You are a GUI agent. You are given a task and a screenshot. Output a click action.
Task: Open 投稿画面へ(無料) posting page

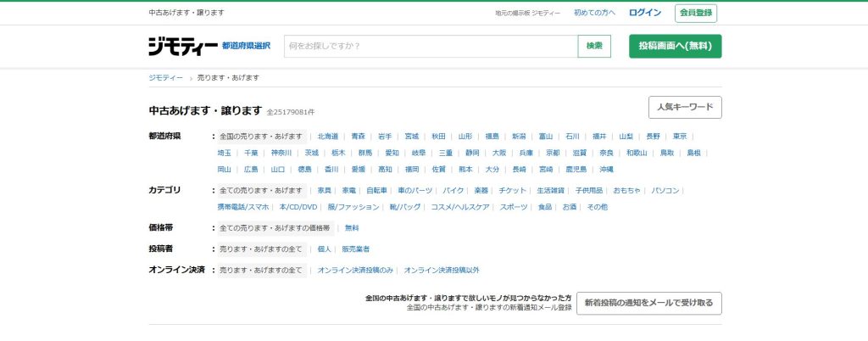click(675, 46)
